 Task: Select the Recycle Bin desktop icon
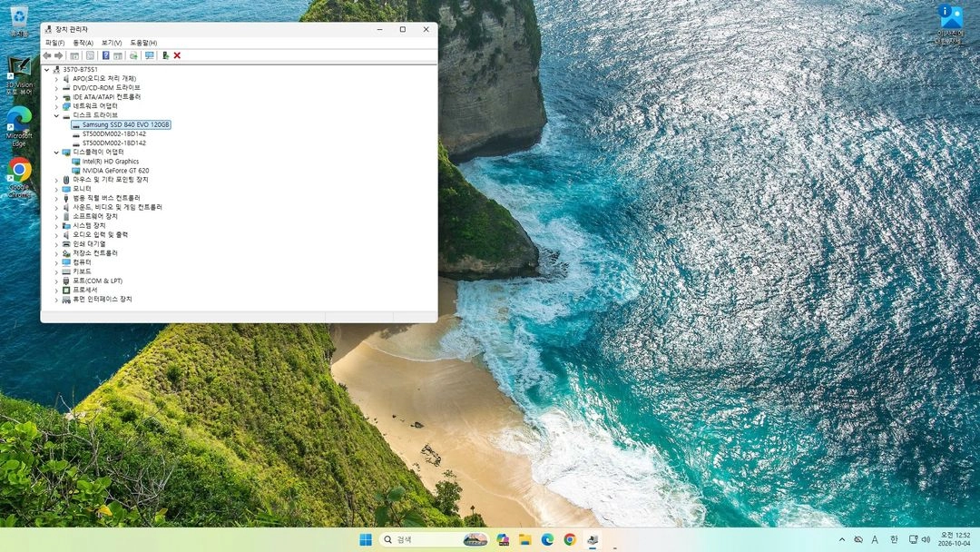(x=19, y=21)
